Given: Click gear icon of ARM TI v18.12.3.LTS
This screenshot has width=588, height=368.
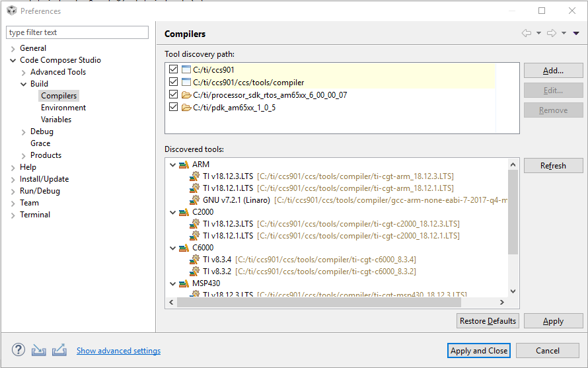Looking at the screenshot, I should [x=195, y=176].
